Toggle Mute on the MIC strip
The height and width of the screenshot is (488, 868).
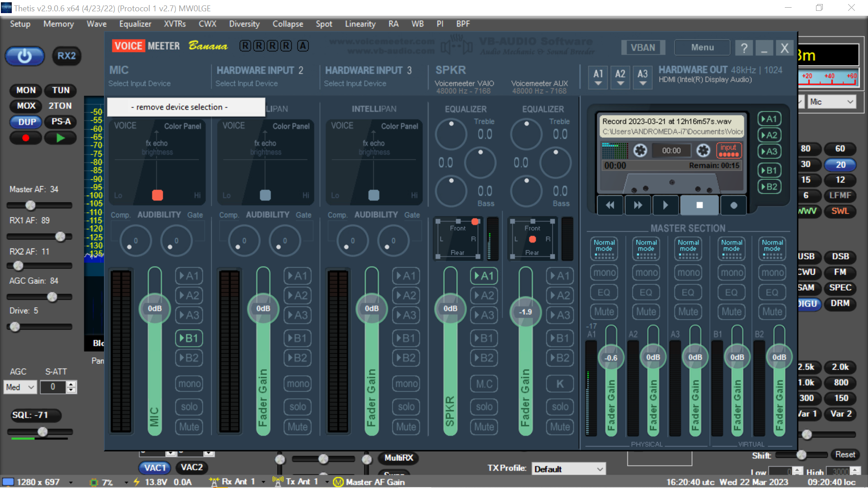189,427
